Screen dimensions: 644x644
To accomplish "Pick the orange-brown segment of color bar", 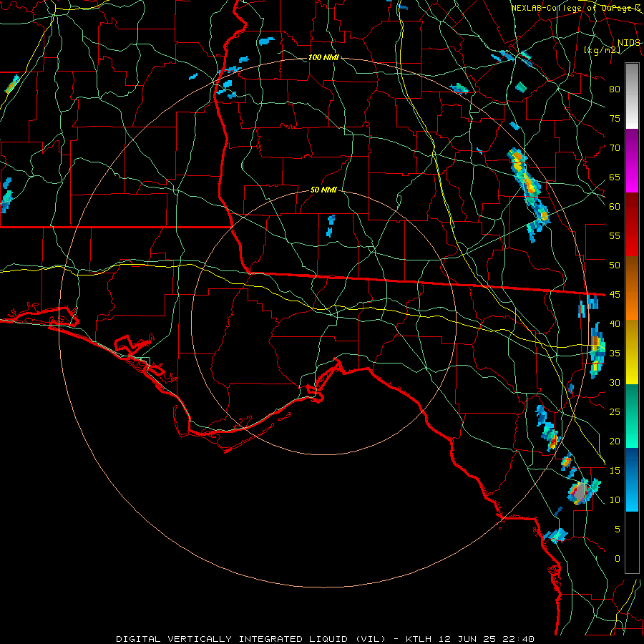I will tap(632, 288).
